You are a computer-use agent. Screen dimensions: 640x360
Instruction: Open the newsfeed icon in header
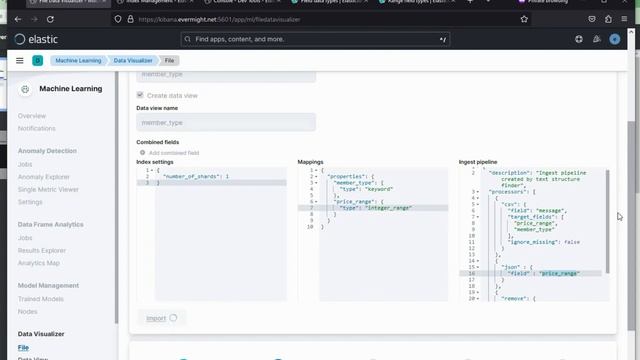[597, 39]
